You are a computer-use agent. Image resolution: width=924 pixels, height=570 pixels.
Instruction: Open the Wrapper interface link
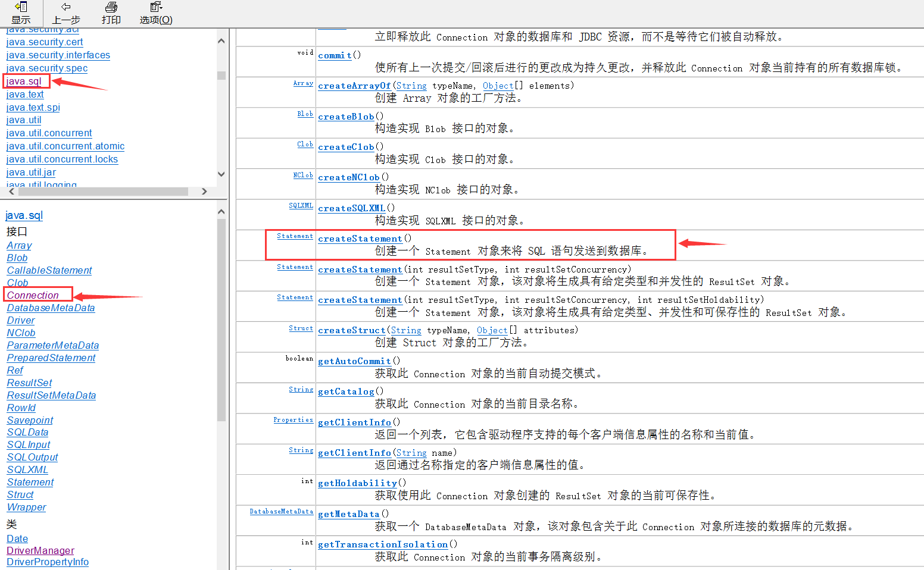pos(26,508)
